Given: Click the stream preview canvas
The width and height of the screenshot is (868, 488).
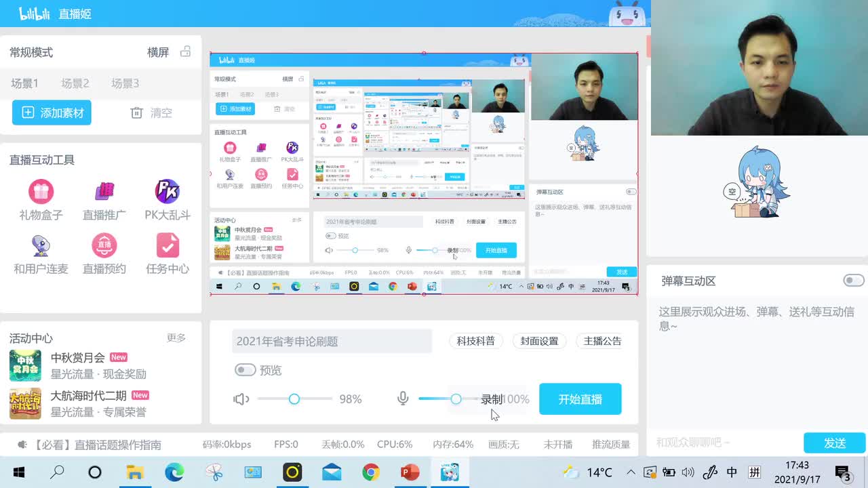Looking at the screenshot, I should (424, 174).
